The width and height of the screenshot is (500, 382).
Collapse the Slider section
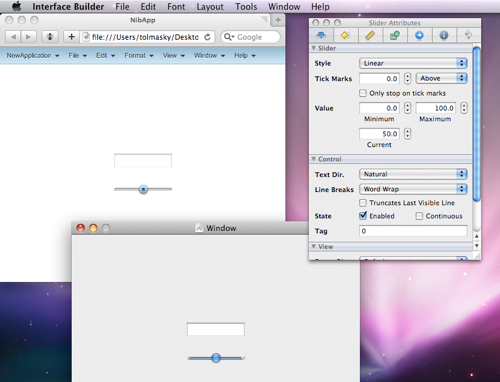[314, 48]
